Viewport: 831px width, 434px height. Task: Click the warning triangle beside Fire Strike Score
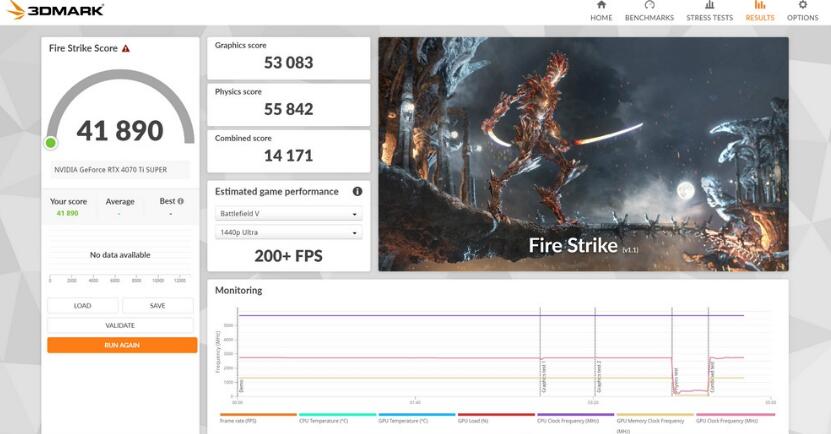coord(126,48)
